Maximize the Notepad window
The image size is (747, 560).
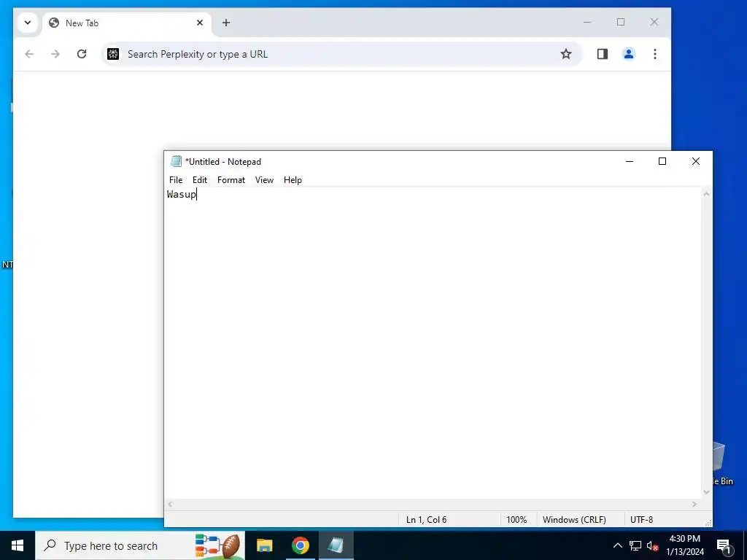[662, 161]
